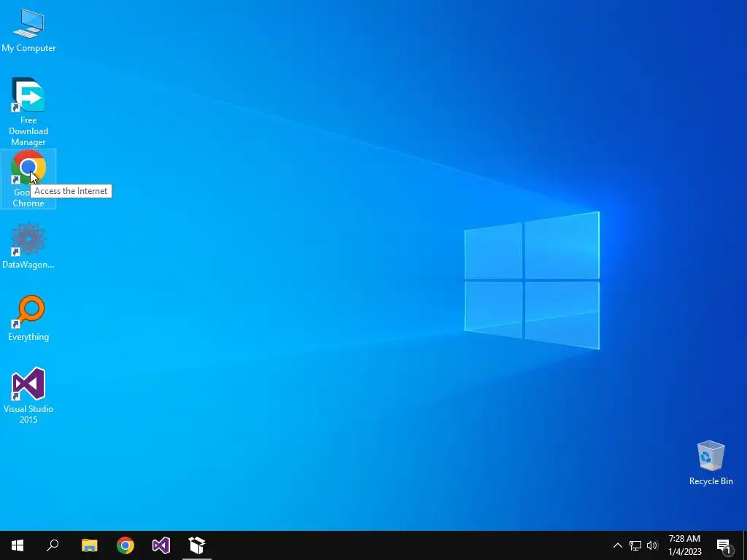
Task: Select the My Computer desktop icon
Action: point(28,30)
